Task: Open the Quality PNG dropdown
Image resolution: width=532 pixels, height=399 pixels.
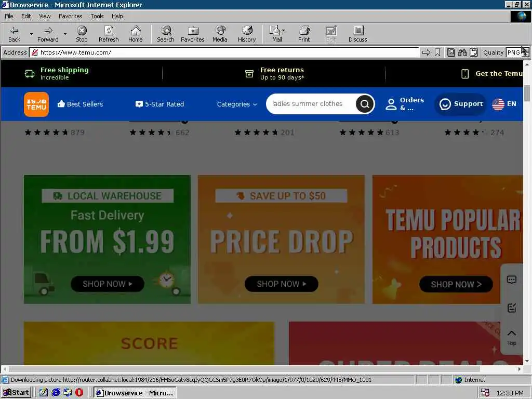Action: pyautogui.click(x=525, y=52)
